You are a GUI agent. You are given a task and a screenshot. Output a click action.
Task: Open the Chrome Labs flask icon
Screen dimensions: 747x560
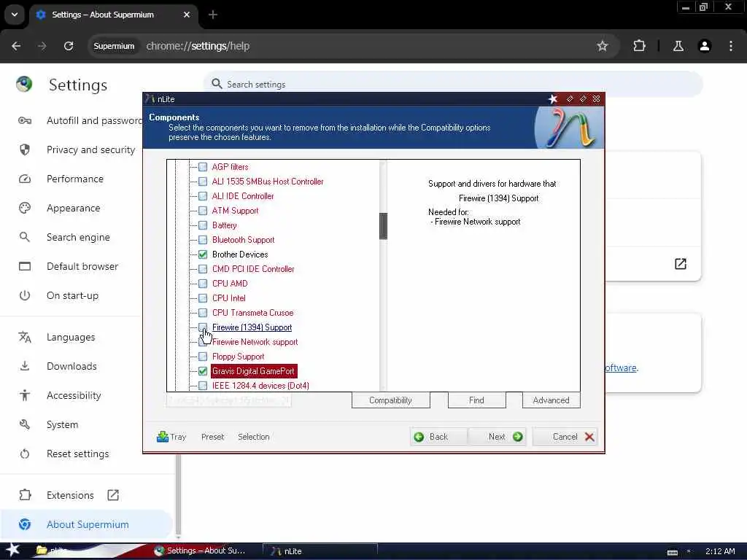pos(678,46)
